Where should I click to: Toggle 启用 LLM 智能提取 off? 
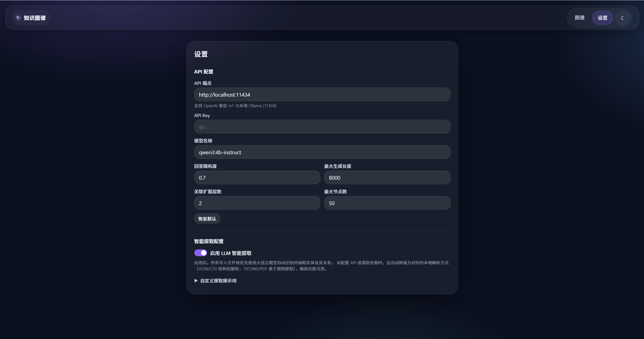click(x=200, y=253)
